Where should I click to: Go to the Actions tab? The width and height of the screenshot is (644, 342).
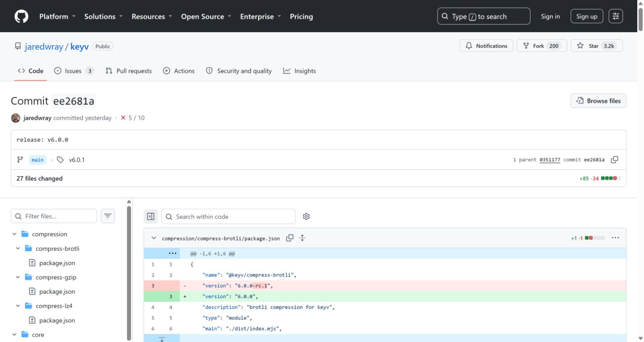pos(179,71)
